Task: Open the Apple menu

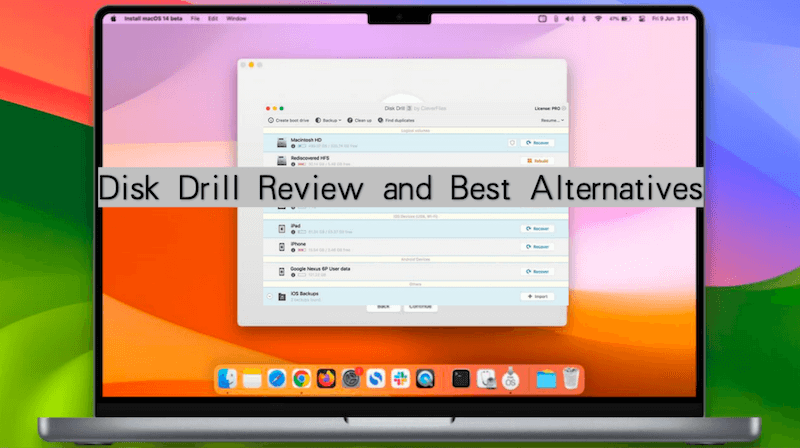Action: pos(113,18)
